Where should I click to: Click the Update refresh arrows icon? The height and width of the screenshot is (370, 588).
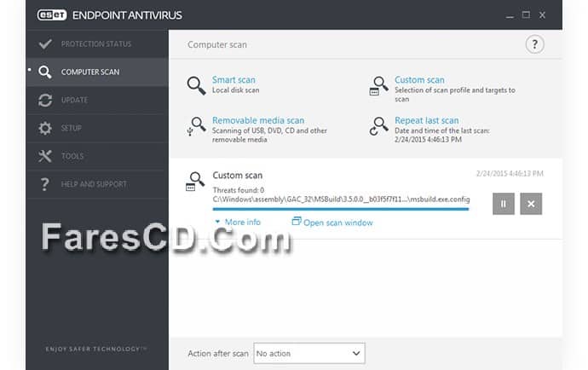coord(45,101)
